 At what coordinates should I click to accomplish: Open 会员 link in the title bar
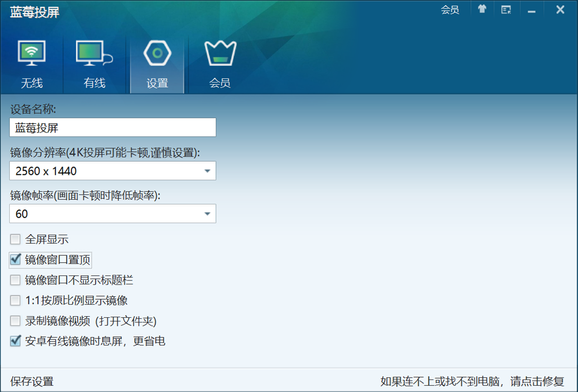[450, 10]
